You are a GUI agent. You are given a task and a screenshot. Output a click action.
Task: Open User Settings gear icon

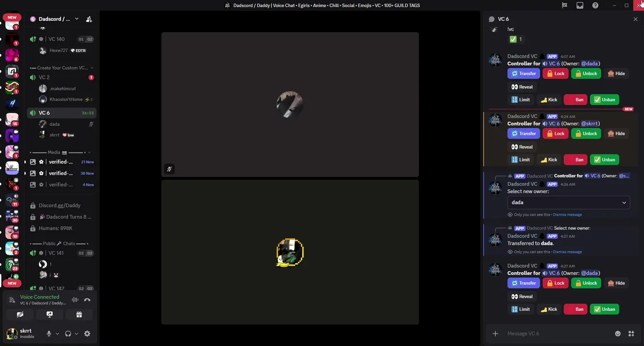click(x=87, y=334)
